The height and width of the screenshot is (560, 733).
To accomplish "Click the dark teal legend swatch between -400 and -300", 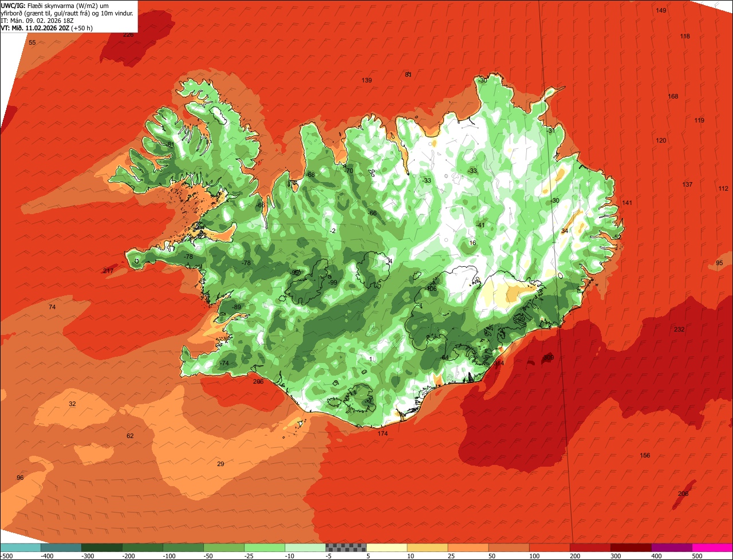I will pos(61,547).
